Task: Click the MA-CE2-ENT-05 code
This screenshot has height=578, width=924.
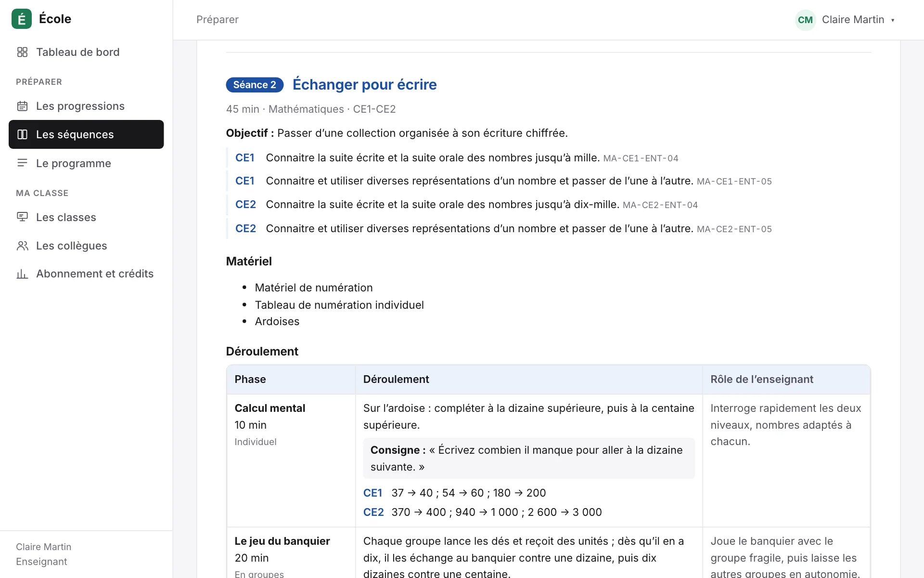Action: click(x=734, y=229)
